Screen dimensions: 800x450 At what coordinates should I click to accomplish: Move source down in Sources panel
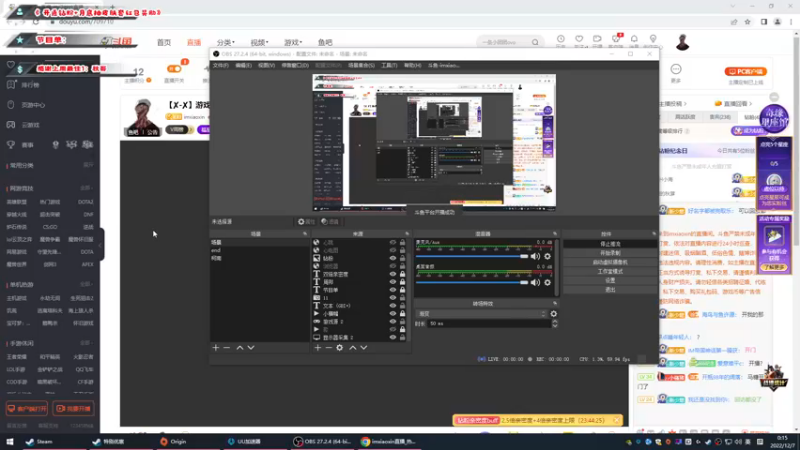(364, 347)
